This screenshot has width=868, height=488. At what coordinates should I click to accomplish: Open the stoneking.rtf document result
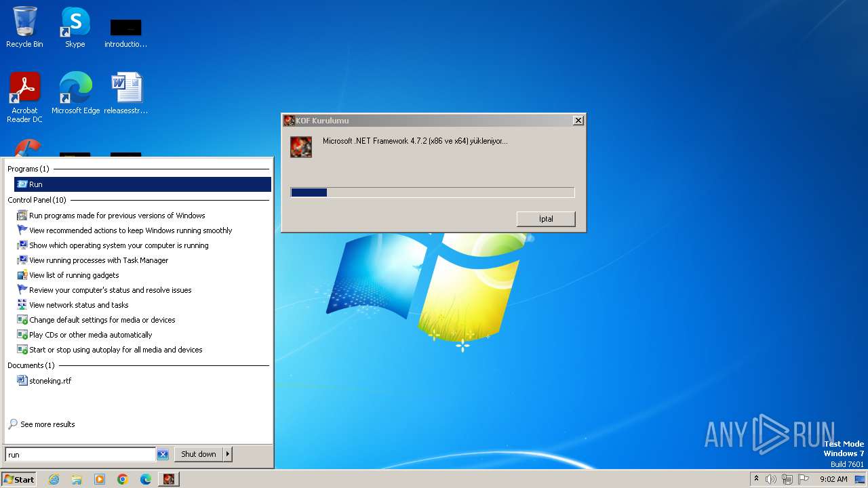44,381
